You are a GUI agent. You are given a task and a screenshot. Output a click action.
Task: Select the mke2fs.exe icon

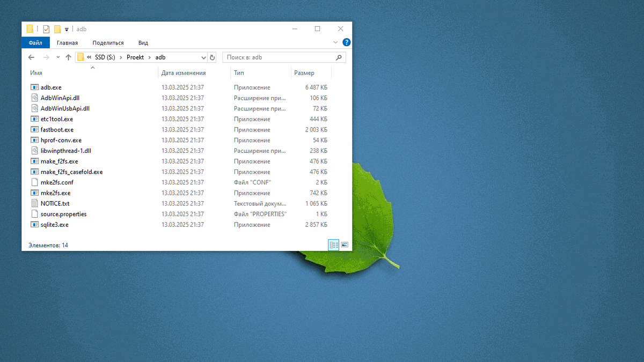[35, 193]
